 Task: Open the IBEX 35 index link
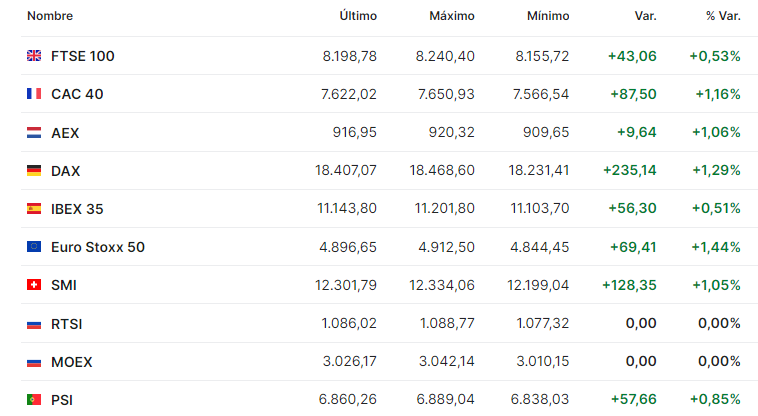tap(77, 209)
